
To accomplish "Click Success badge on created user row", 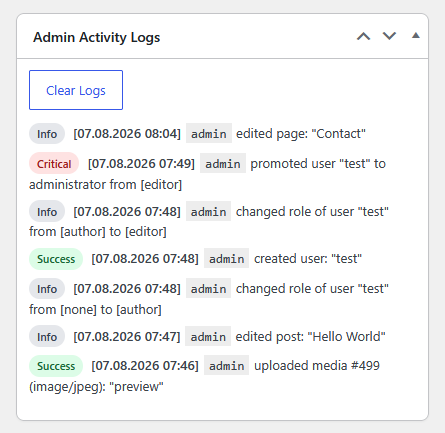I will pos(56,259).
